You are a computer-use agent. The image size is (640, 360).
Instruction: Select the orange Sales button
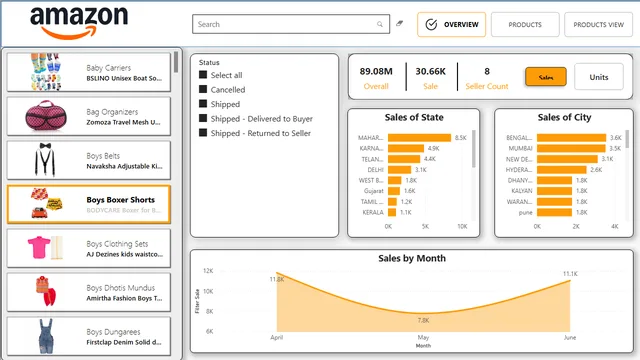(x=546, y=77)
